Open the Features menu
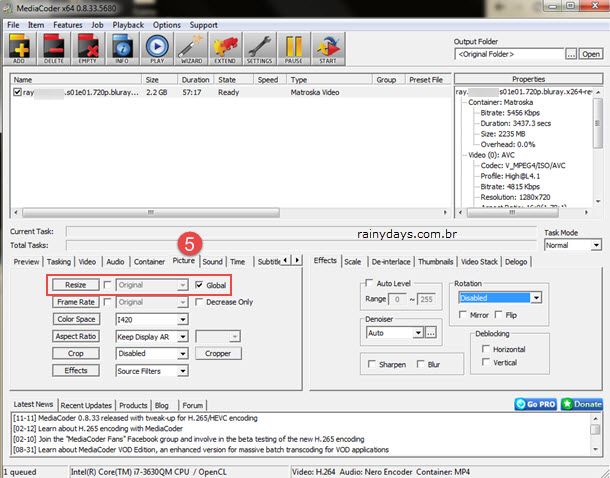610x478 pixels. pos(68,25)
